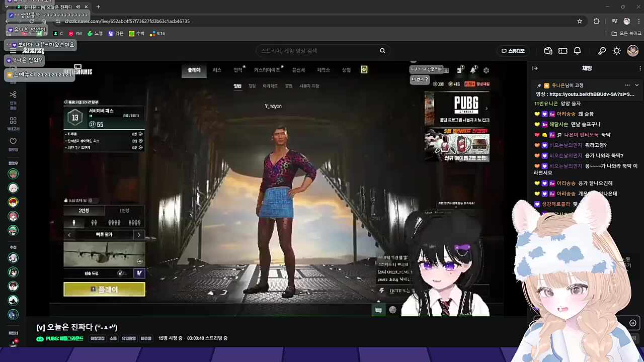Open the 9:16 bookmark
The width and height of the screenshot is (644, 362).
point(157,34)
